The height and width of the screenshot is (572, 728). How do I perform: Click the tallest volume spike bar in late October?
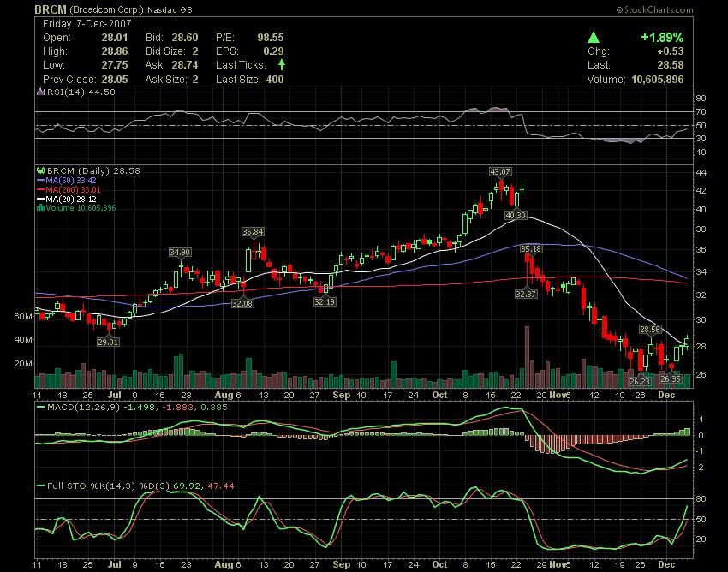(x=527, y=357)
